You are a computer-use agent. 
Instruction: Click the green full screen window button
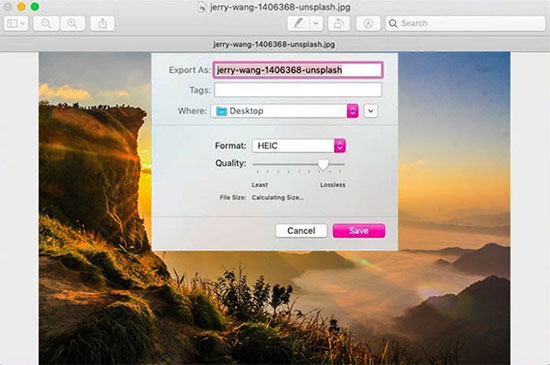[35, 7]
